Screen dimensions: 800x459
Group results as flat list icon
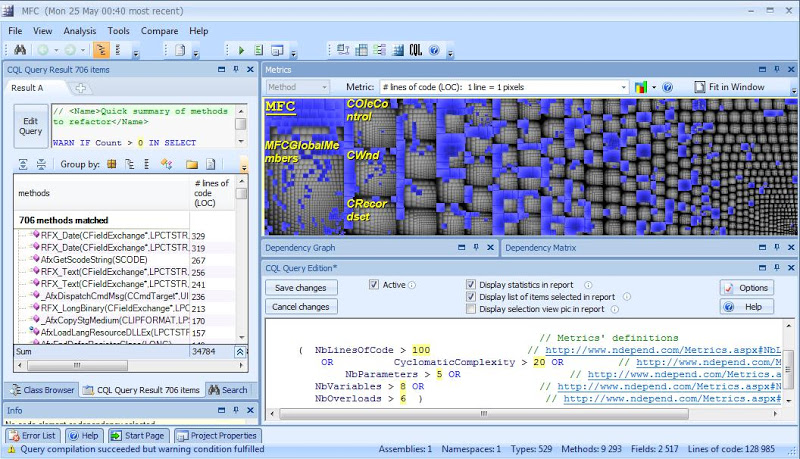[x=146, y=164]
